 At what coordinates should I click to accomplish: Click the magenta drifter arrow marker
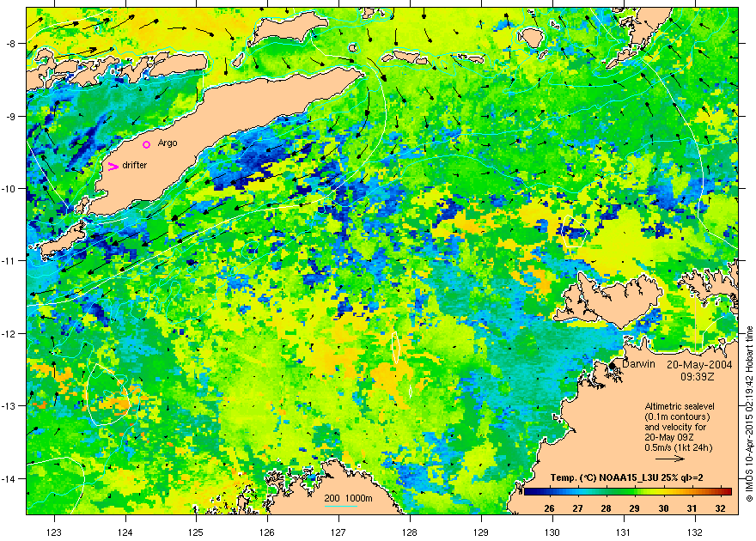click(x=113, y=167)
